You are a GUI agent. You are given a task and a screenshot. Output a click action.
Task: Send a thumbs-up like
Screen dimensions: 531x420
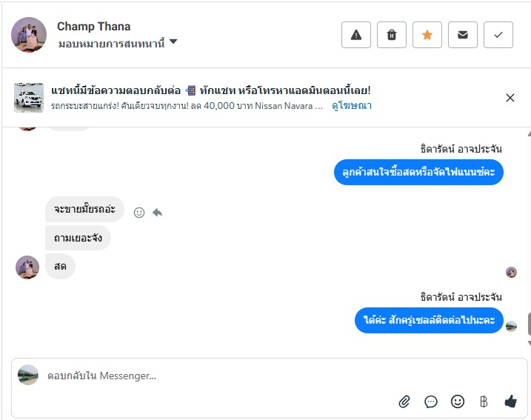[x=510, y=401]
